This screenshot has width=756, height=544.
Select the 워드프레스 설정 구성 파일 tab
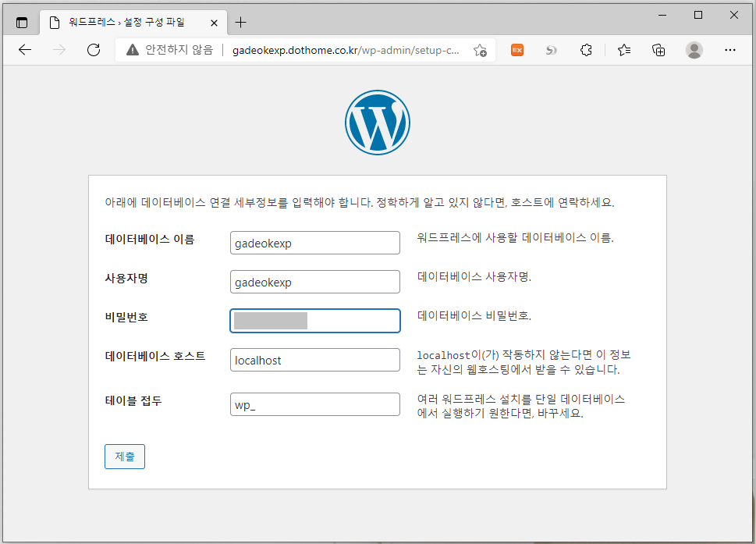click(x=133, y=22)
